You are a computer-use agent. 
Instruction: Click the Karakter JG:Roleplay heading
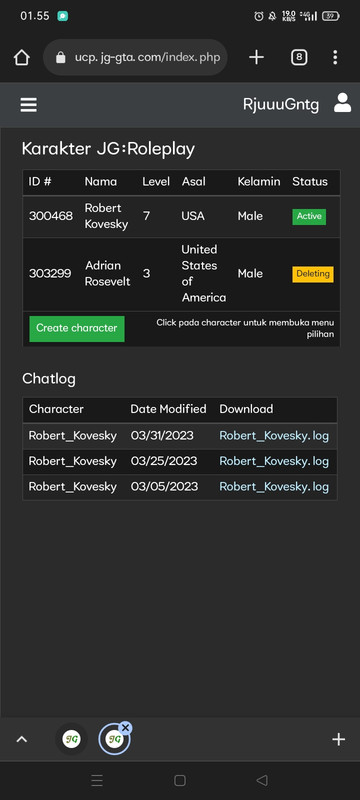108,149
